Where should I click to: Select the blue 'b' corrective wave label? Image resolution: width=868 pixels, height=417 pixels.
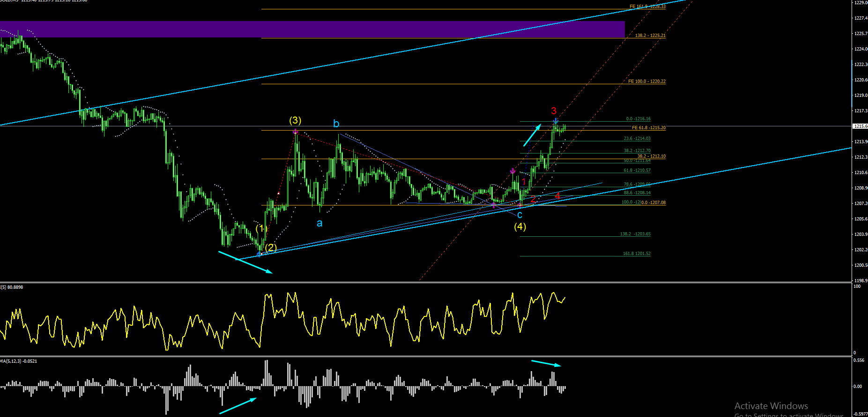(x=336, y=124)
